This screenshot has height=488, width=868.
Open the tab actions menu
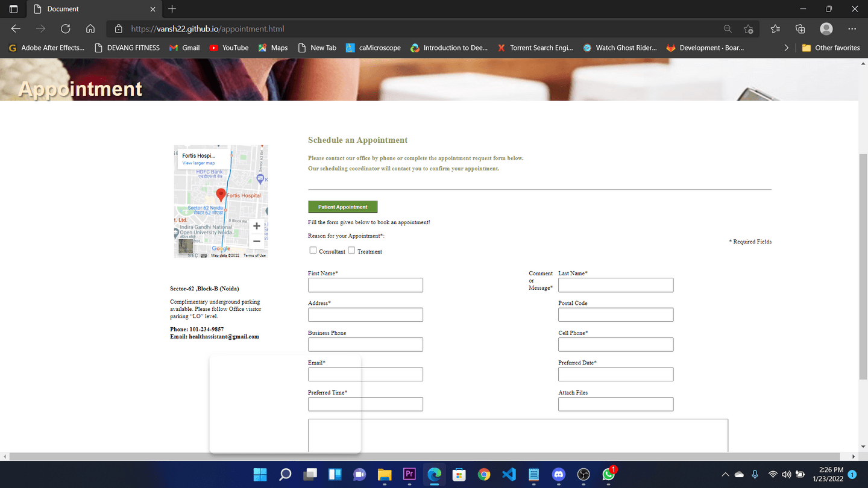(x=14, y=9)
